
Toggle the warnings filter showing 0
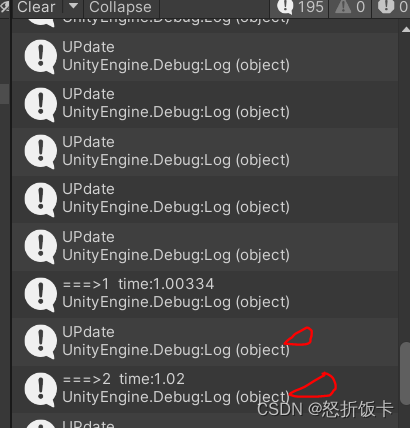(350, 7)
